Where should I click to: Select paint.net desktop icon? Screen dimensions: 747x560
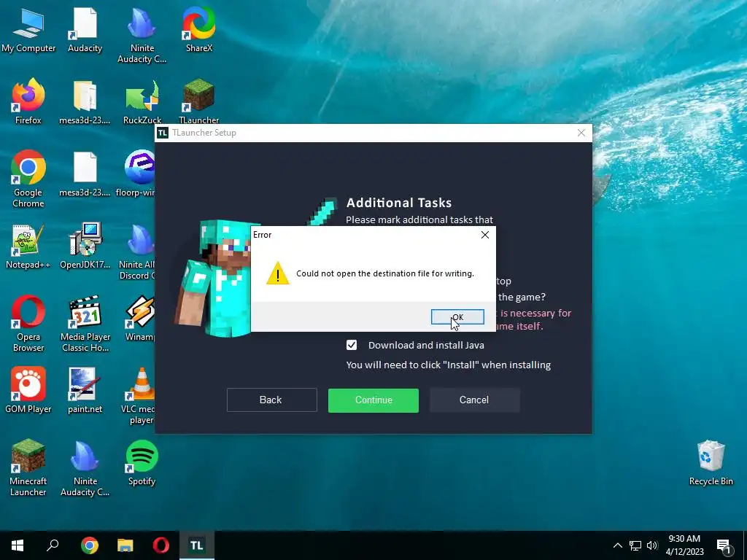[85, 391]
